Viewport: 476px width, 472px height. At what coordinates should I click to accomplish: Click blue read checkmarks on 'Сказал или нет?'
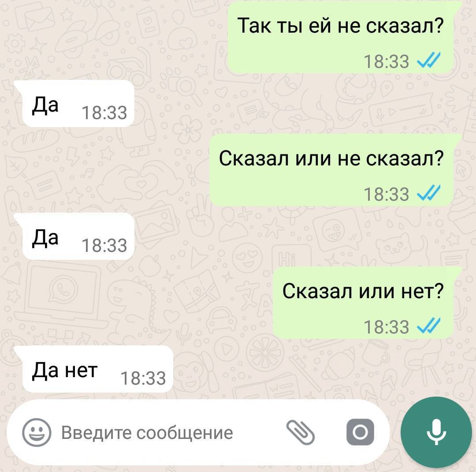pyautogui.click(x=429, y=326)
